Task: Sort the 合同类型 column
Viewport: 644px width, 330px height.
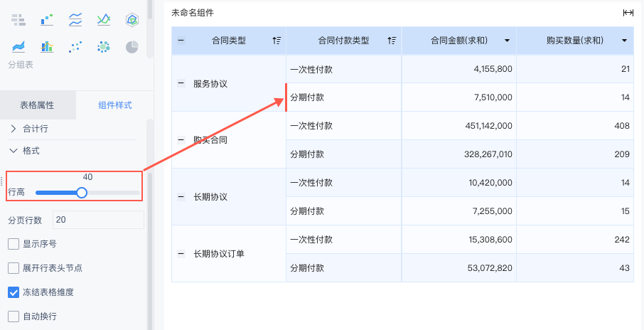Action: [x=277, y=41]
